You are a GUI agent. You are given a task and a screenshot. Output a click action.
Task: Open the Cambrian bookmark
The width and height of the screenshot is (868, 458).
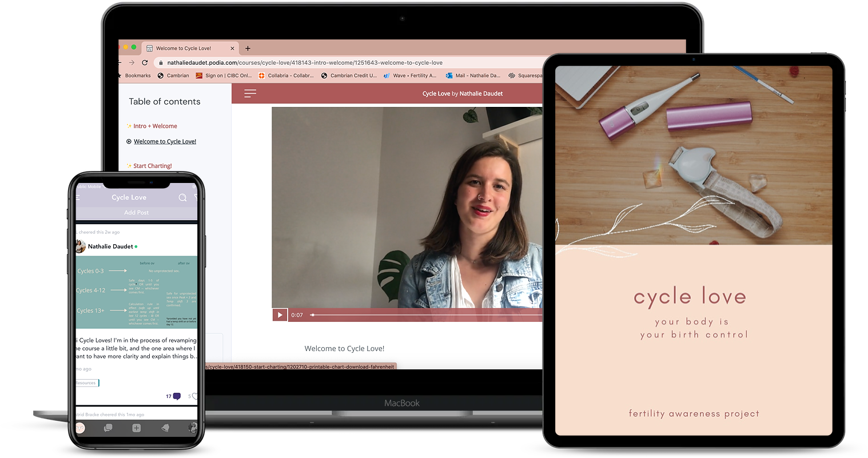point(173,75)
